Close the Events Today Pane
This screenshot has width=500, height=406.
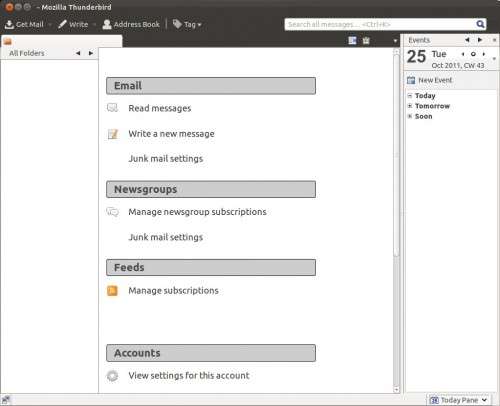point(494,40)
